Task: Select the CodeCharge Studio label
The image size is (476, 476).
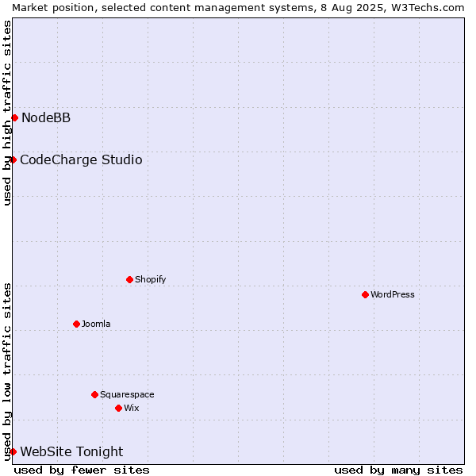Action: pos(81,160)
